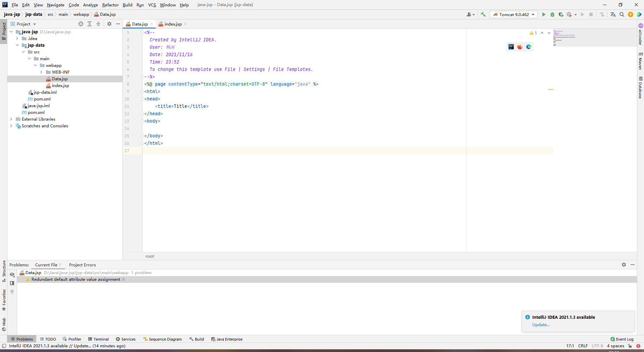Open Problems panel settings gear

click(x=624, y=265)
